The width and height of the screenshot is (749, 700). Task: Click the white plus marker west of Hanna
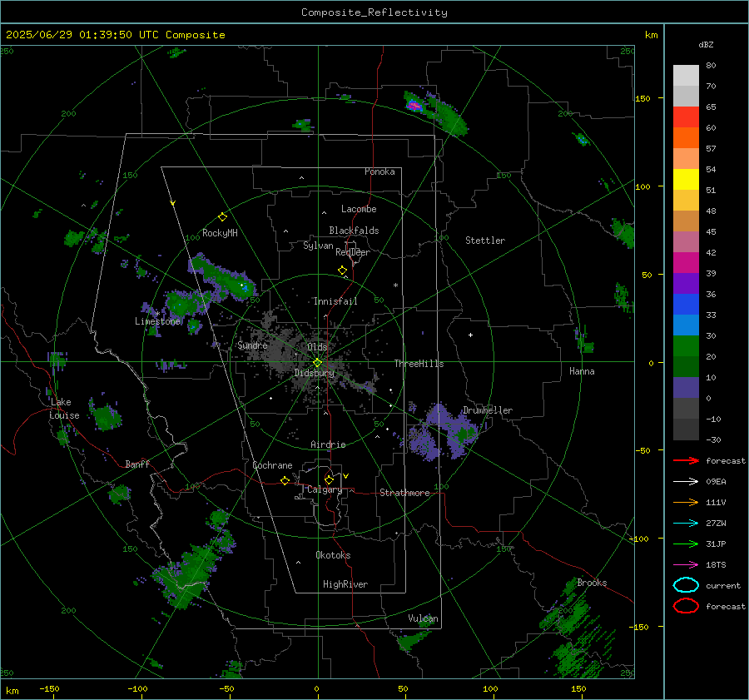click(x=470, y=335)
